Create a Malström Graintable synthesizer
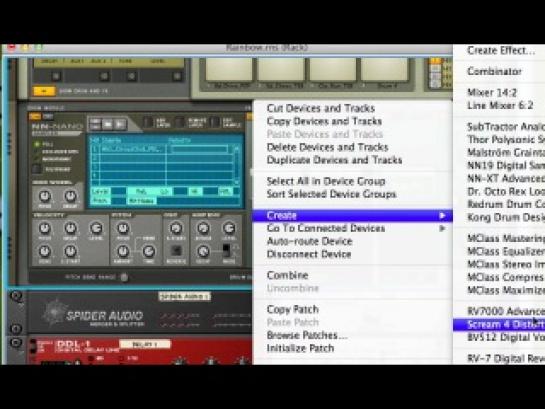Image resolution: width=545 pixels, height=409 pixels. [506, 153]
